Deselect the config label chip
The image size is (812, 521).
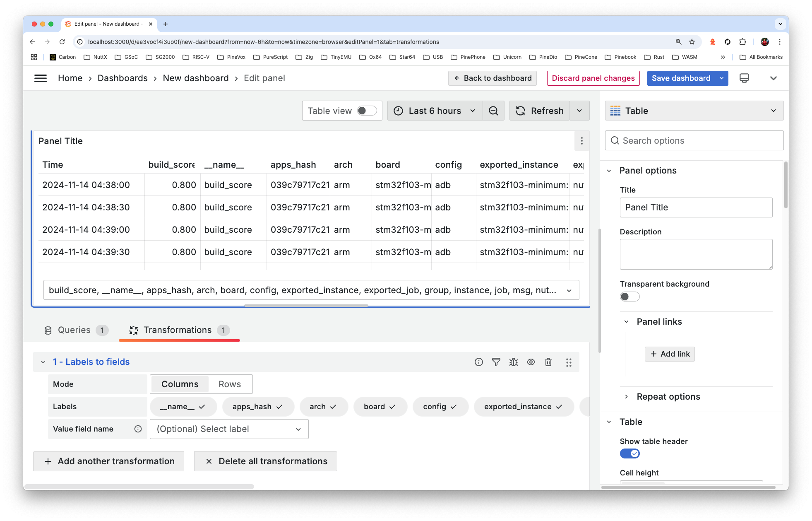tap(440, 407)
